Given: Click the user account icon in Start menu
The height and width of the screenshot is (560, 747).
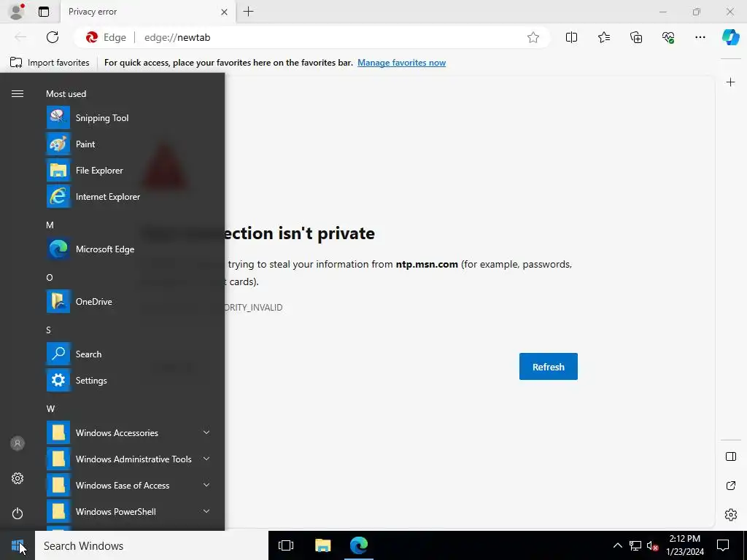Looking at the screenshot, I should click(18, 443).
